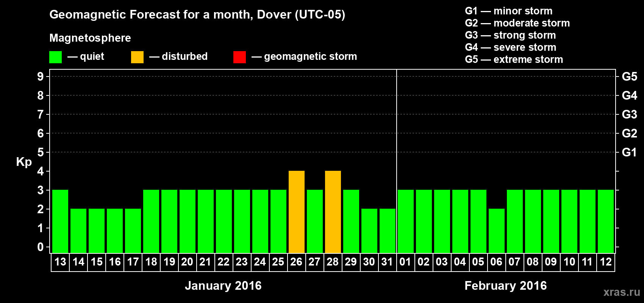This screenshot has height=303, width=644.
Task: Click Kp value 4 on the left axis
Action: (x=41, y=171)
